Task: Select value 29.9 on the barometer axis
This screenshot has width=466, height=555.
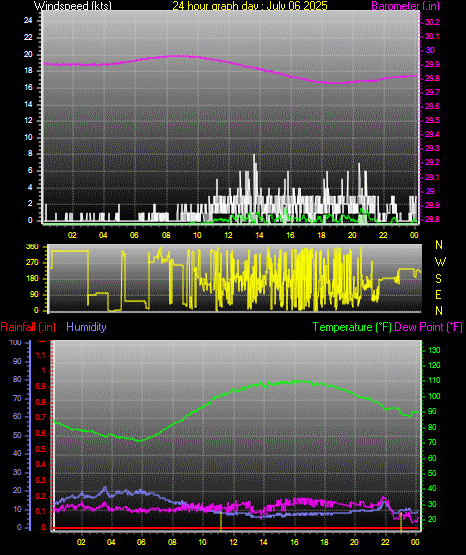Action: click(x=432, y=64)
